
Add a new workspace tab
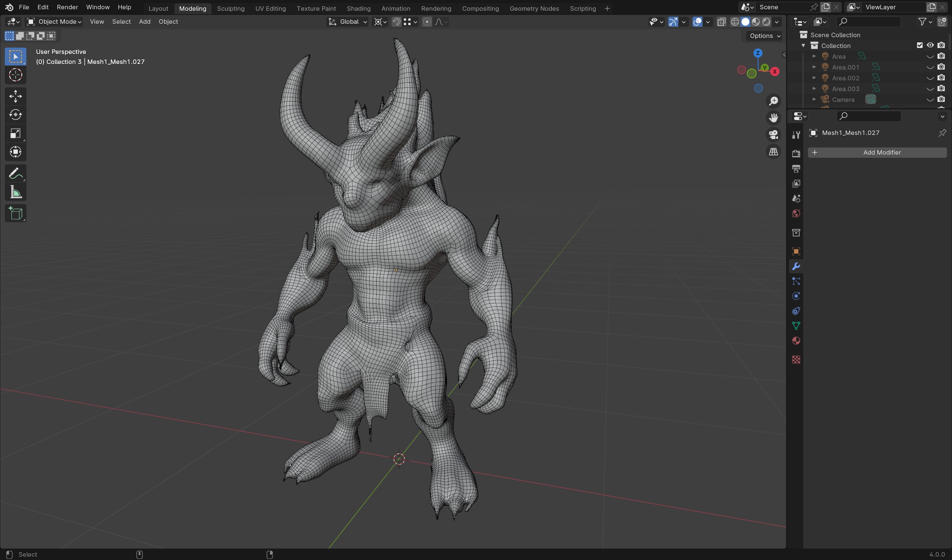[x=607, y=8]
